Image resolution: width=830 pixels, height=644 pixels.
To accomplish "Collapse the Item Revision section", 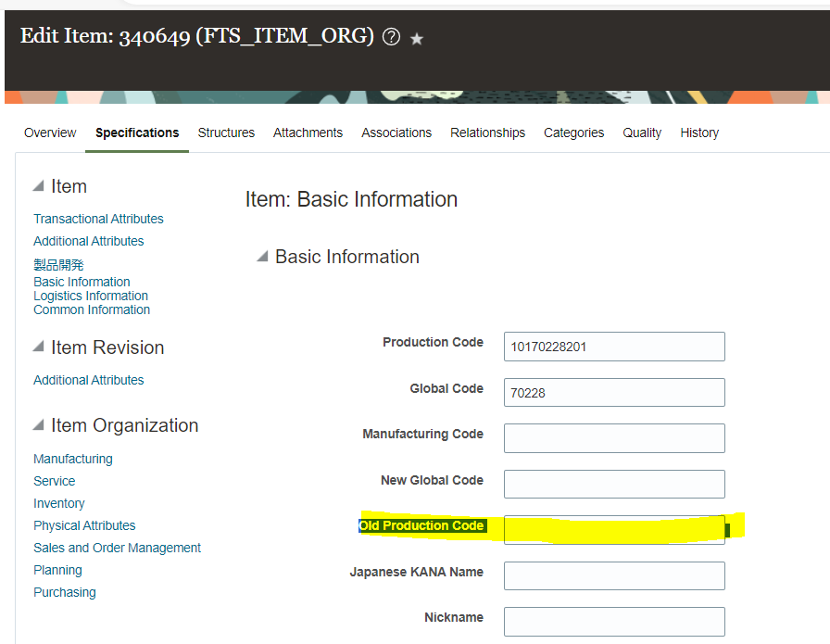I will click(x=40, y=347).
